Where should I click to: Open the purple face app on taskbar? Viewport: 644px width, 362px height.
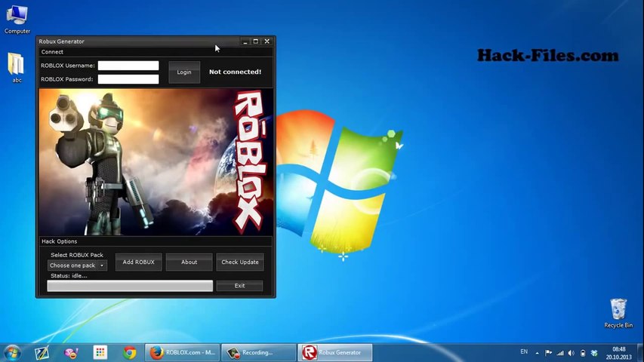pyautogui.click(x=71, y=352)
